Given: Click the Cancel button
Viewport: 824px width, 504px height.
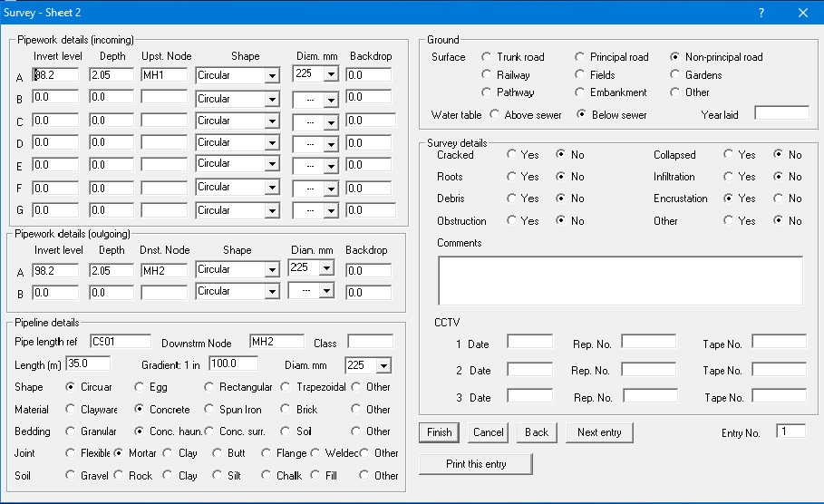Looking at the screenshot, I should pyautogui.click(x=489, y=432).
